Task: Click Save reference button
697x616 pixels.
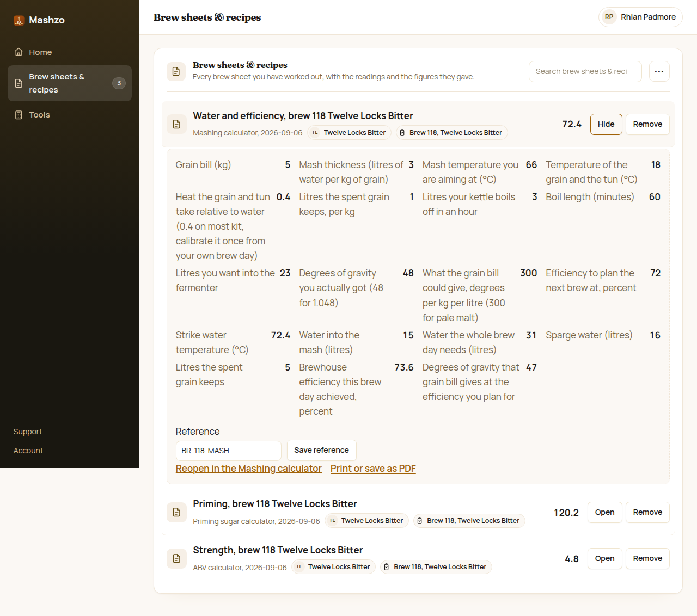Action: coord(322,450)
